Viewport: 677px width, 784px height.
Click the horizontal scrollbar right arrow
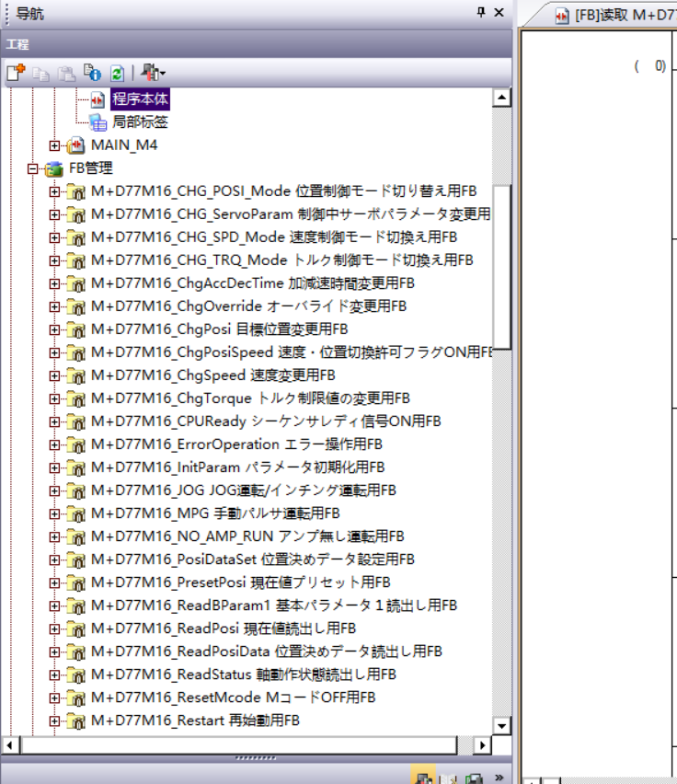[482, 744]
